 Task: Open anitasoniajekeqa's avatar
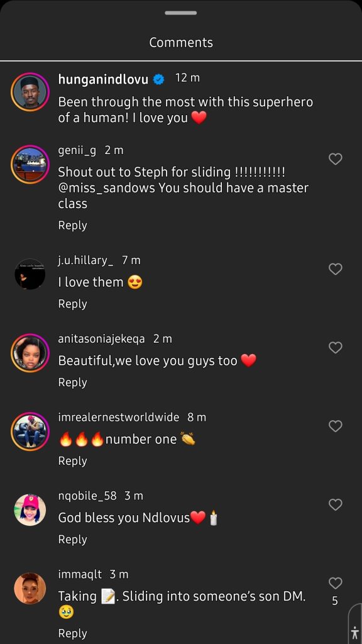point(30,353)
